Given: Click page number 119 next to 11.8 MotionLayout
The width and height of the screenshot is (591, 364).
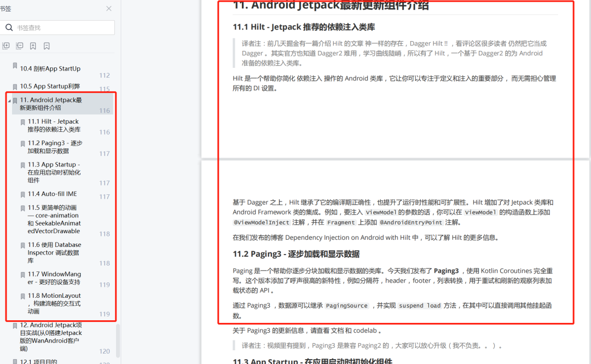Looking at the screenshot, I should point(105,314).
